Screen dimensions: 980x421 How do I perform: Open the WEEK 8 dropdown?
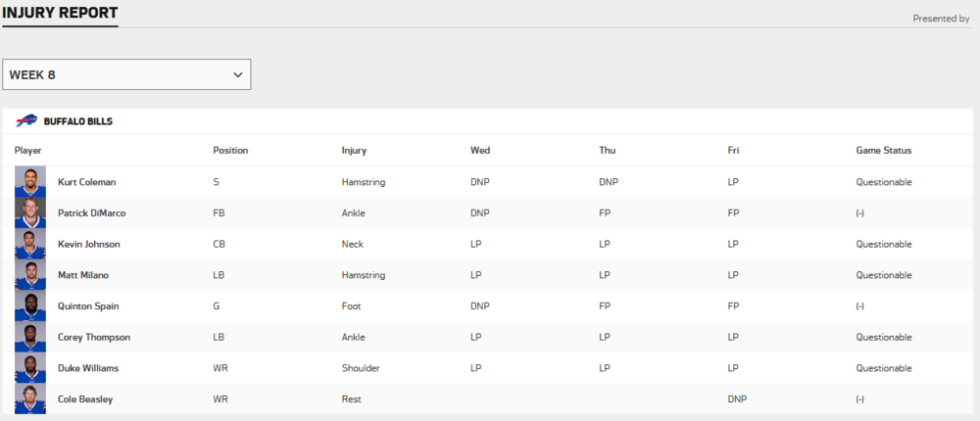(126, 74)
